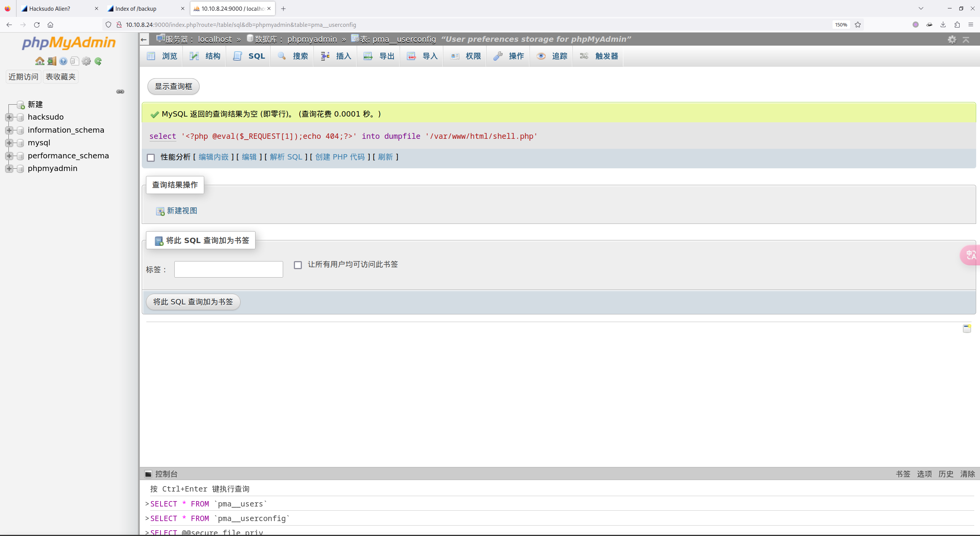Switch to the Index of /backup browser tab
Viewport: 980px width, 536px height.
pyautogui.click(x=146, y=8)
